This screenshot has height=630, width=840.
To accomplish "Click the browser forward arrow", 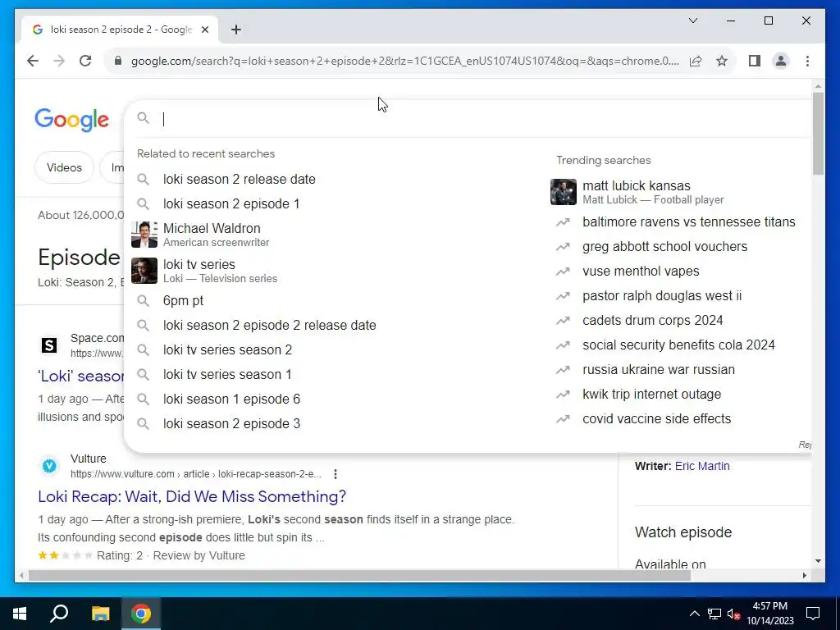I will [59, 61].
